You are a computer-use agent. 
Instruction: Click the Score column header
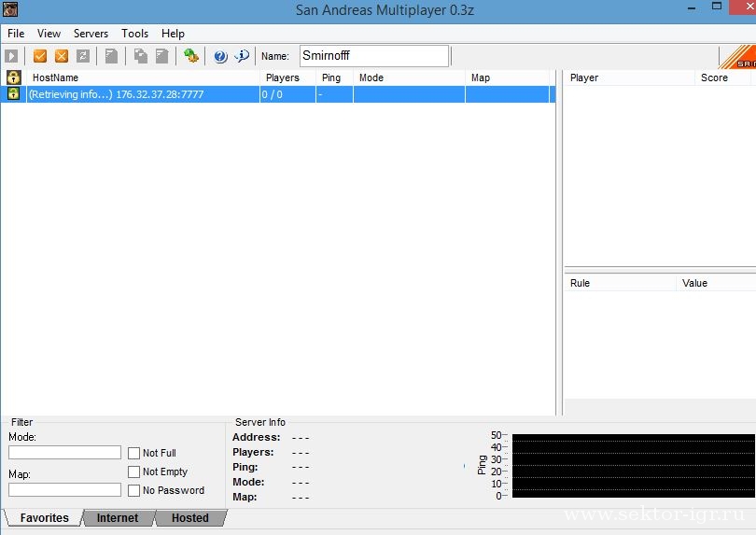pyautogui.click(x=723, y=77)
